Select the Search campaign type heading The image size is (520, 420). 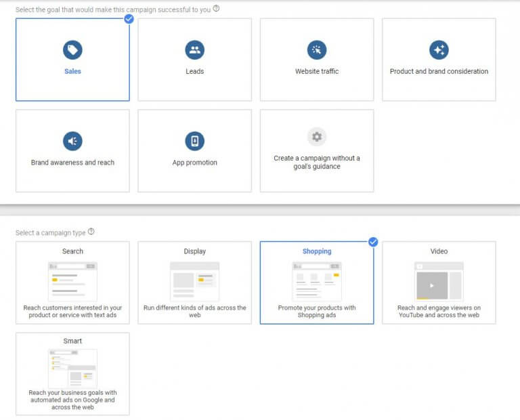72,251
